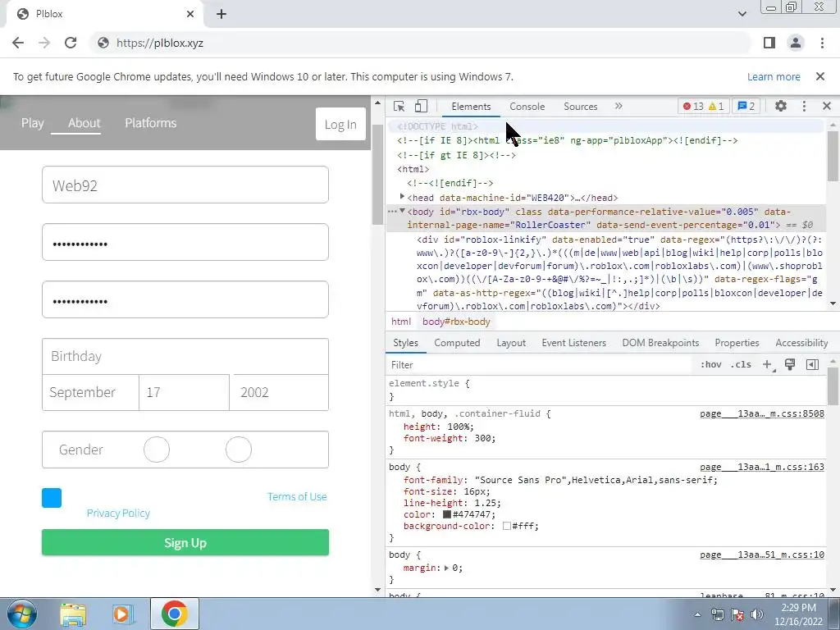Open the Event Listeners tab
Screen dimensions: 840x630
click(x=573, y=343)
